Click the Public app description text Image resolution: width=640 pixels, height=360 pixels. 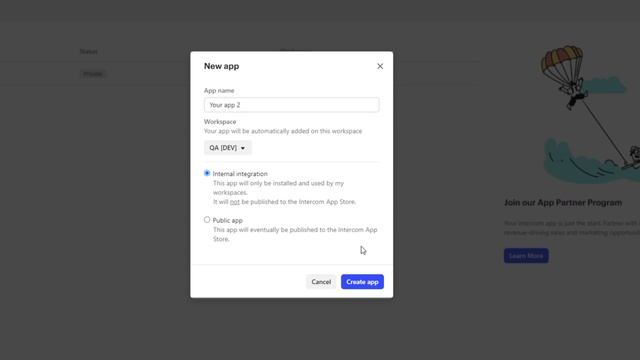tap(295, 234)
